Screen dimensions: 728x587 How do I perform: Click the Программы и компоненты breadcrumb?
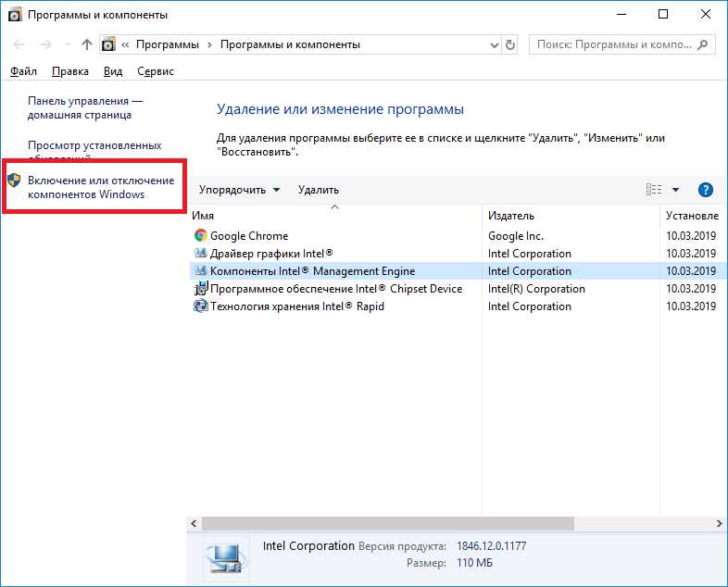[290, 44]
